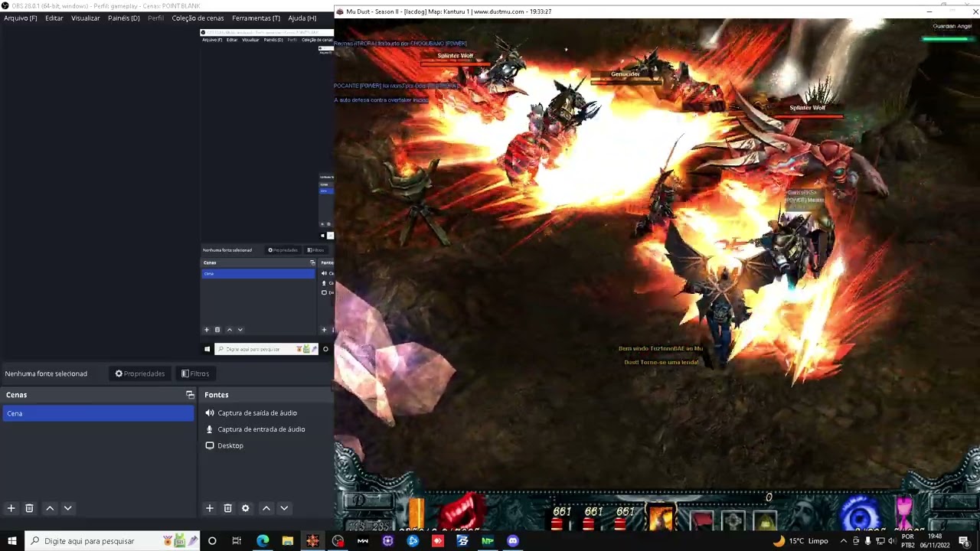Open the Arquivo menu in OBS
The width and height of the screenshot is (980, 551).
click(21, 18)
